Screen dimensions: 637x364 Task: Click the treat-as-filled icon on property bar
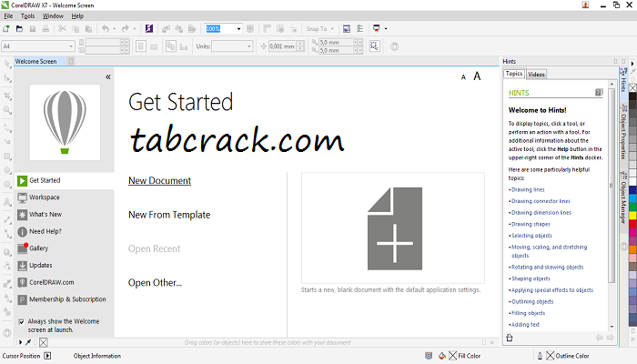[x=374, y=46]
